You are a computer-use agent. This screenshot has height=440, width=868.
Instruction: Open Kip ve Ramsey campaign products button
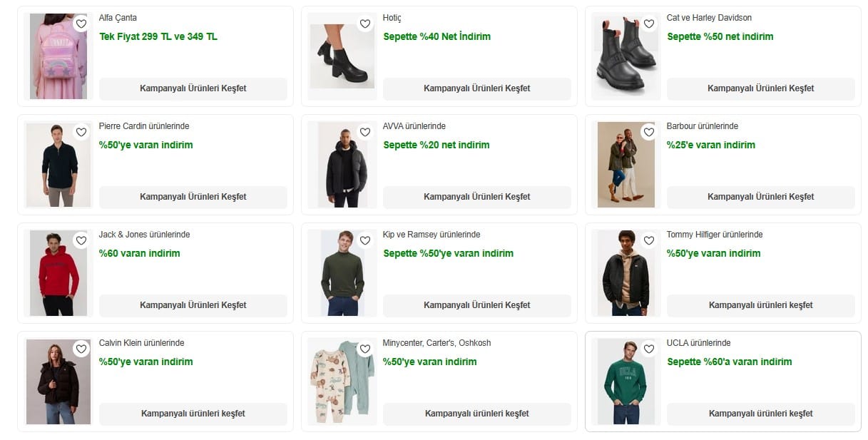pos(476,305)
